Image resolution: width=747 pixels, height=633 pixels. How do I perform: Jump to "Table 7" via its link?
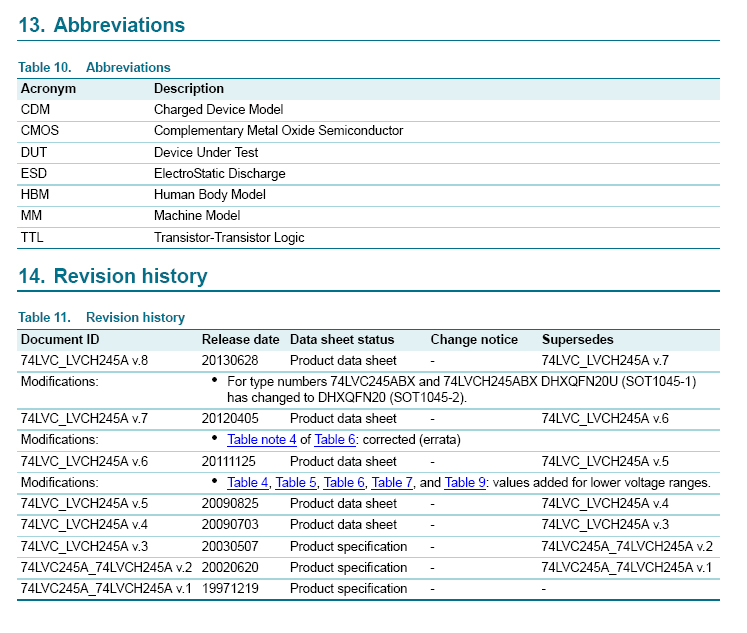(x=392, y=482)
